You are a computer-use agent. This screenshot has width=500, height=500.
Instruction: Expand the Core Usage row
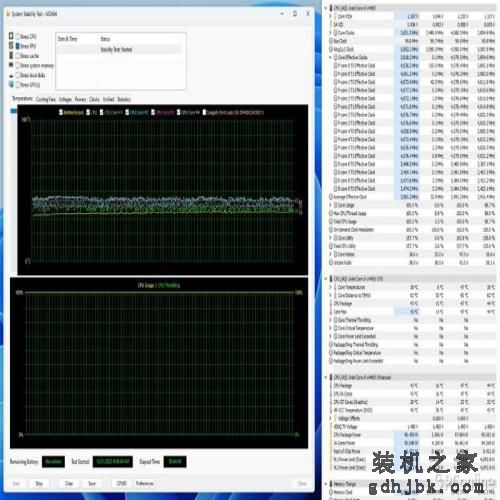(330, 205)
